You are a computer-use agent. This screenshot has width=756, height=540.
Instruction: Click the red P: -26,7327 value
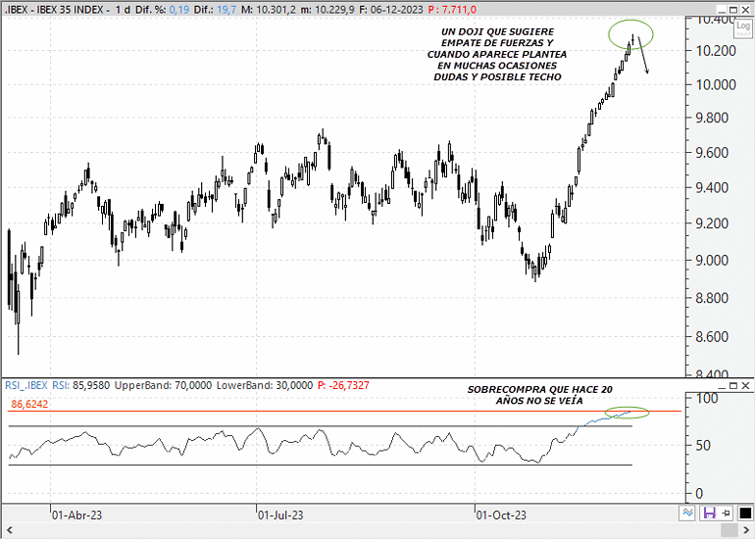tap(343, 385)
